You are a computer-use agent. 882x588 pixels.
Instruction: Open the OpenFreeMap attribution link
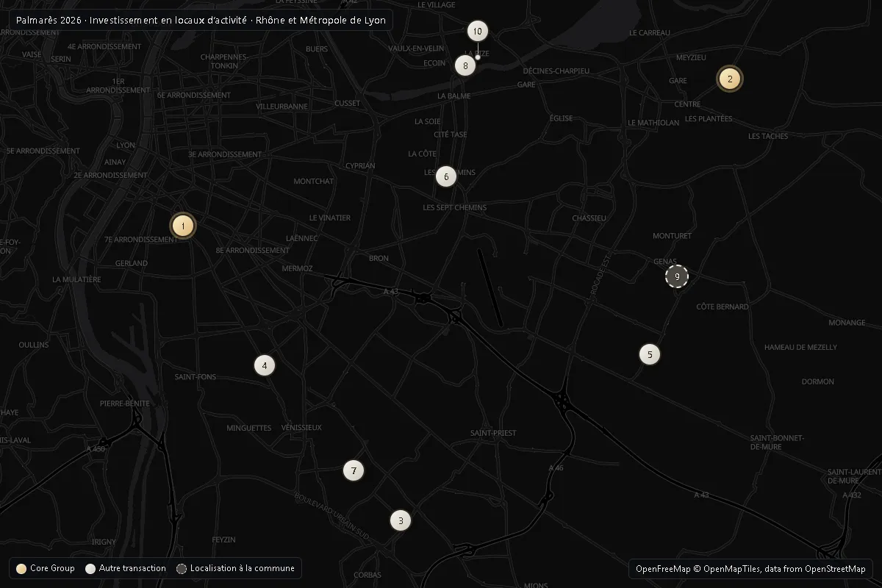663,569
